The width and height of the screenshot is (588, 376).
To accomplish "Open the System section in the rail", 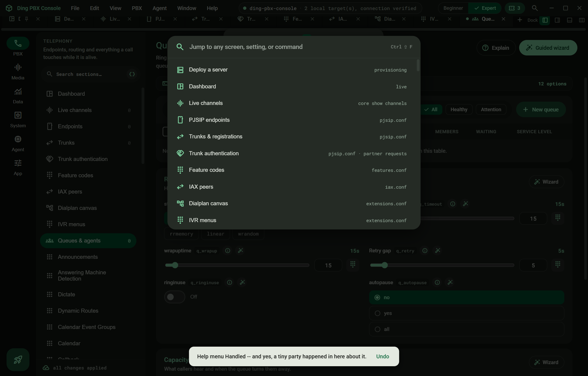I will [x=18, y=120].
